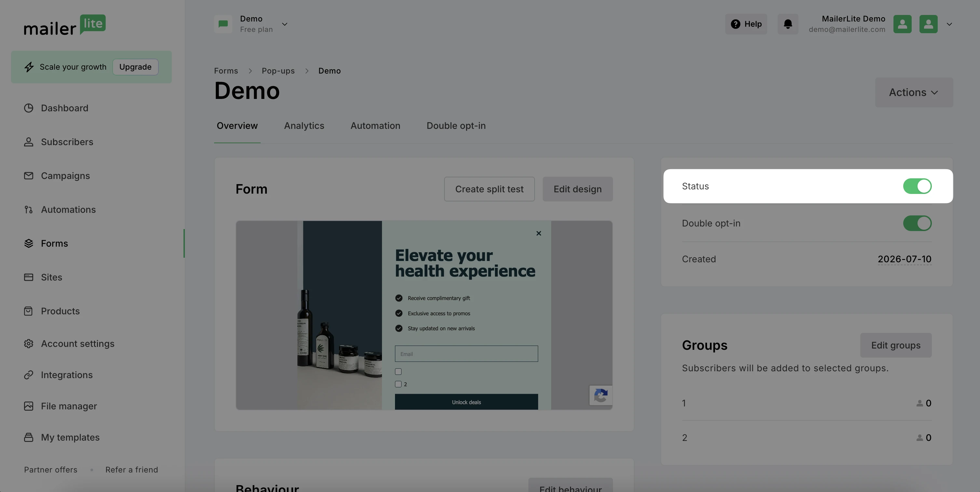Image resolution: width=980 pixels, height=492 pixels.
Task: Click the My templates icon
Action: [29, 437]
